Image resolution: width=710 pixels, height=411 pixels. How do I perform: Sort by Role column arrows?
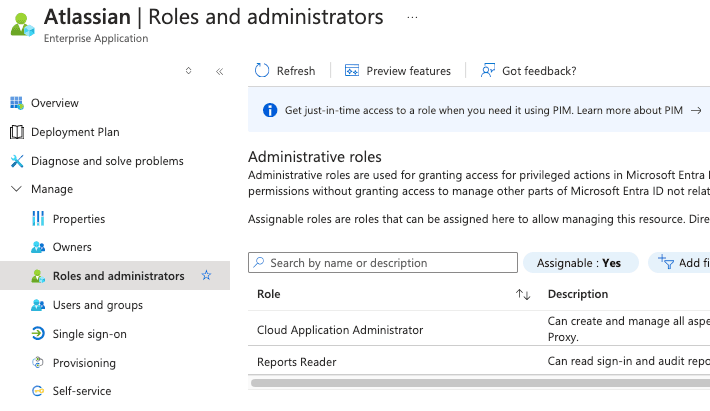click(523, 294)
